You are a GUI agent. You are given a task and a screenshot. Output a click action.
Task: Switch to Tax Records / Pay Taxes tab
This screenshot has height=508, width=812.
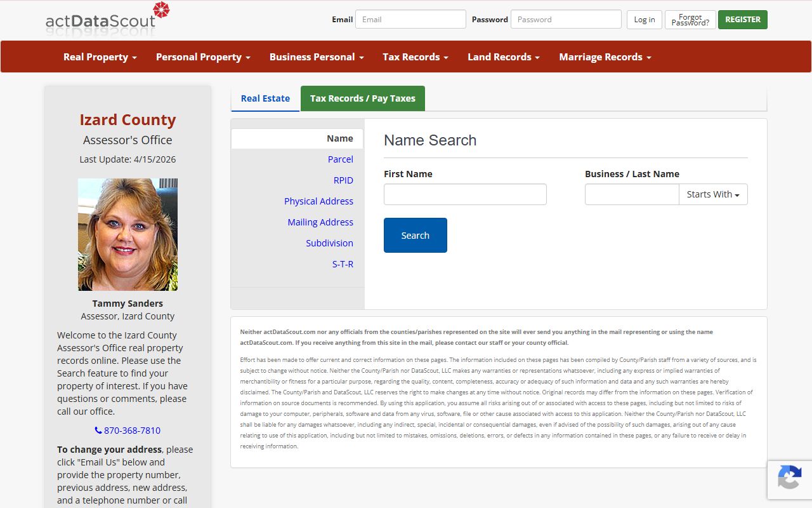click(x=363, y=98)
